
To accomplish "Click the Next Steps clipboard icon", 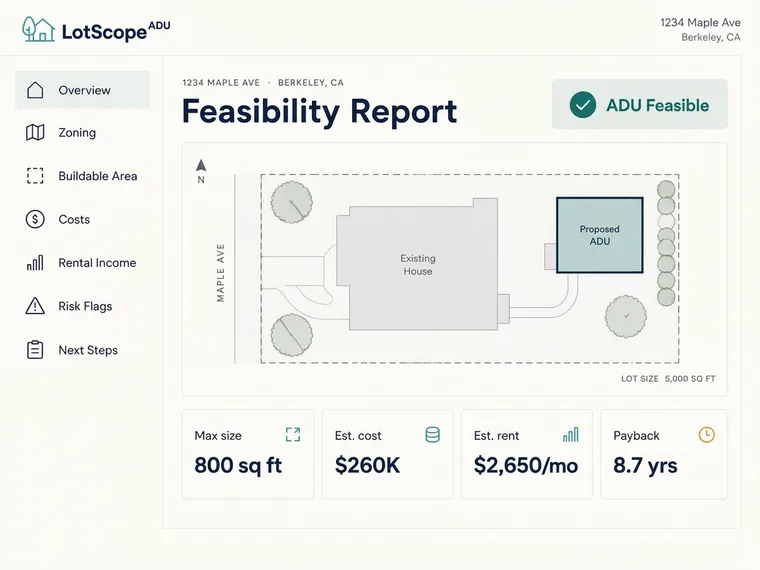I will [x=35, y=349].
